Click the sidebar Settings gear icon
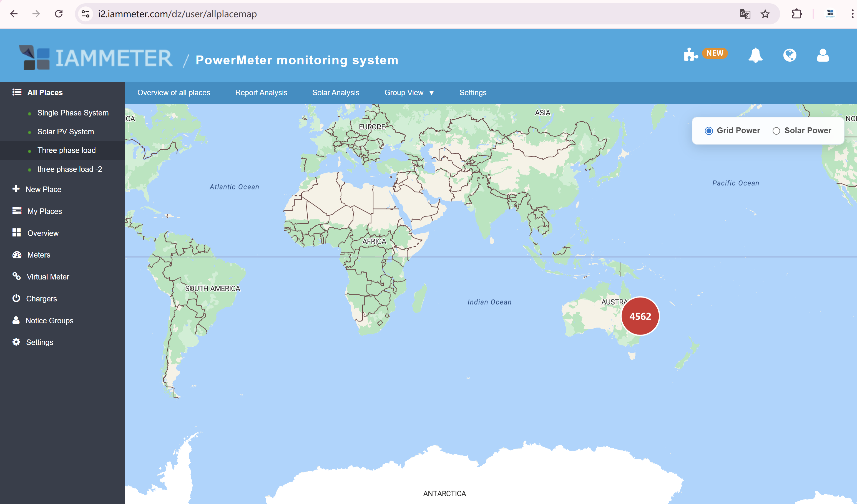Screen dimensions: 857x504 click(x=16, y=342)
